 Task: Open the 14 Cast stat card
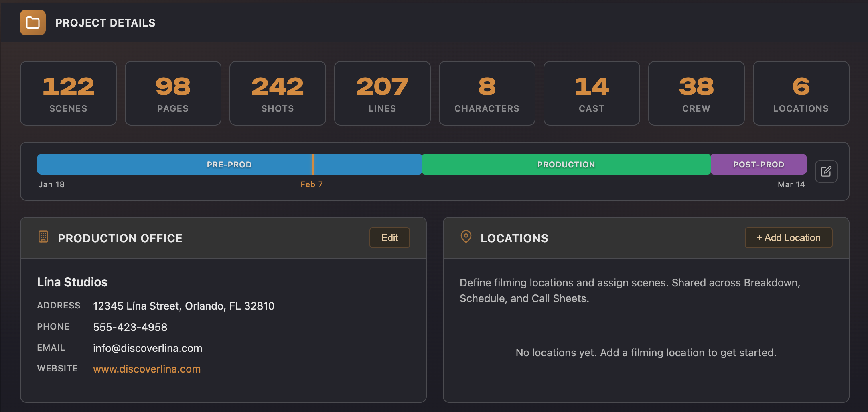coord(592,93)
